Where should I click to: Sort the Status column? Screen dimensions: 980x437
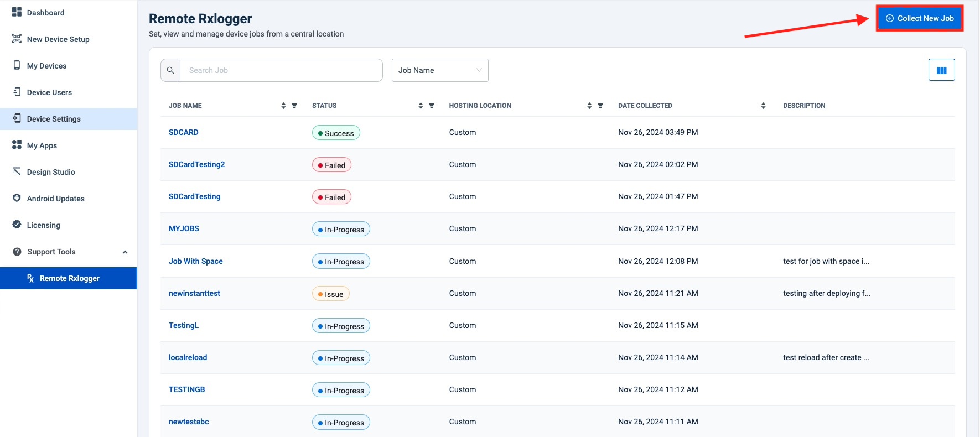coord(421,106)
